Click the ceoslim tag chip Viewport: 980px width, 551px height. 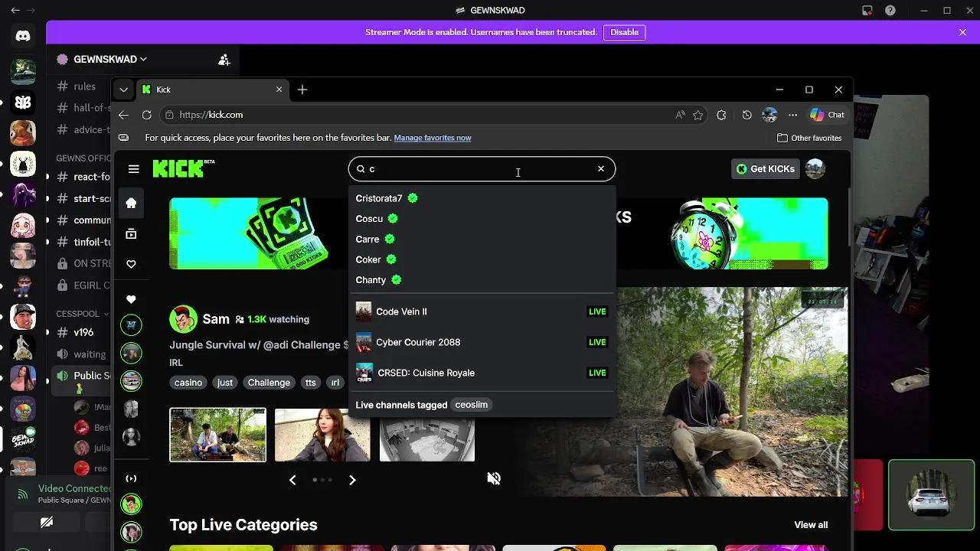pyautogui.click(x=471, y=405)
